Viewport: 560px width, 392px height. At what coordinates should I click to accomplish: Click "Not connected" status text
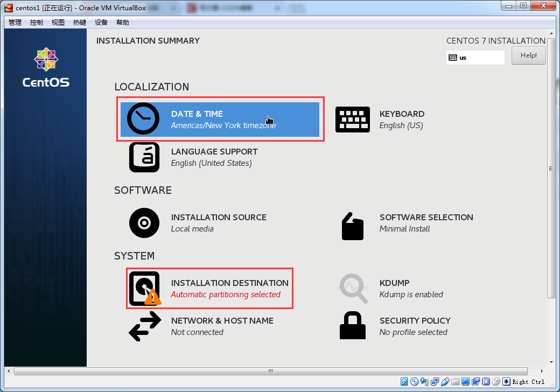pyautogui.click(x=197, y=332)
